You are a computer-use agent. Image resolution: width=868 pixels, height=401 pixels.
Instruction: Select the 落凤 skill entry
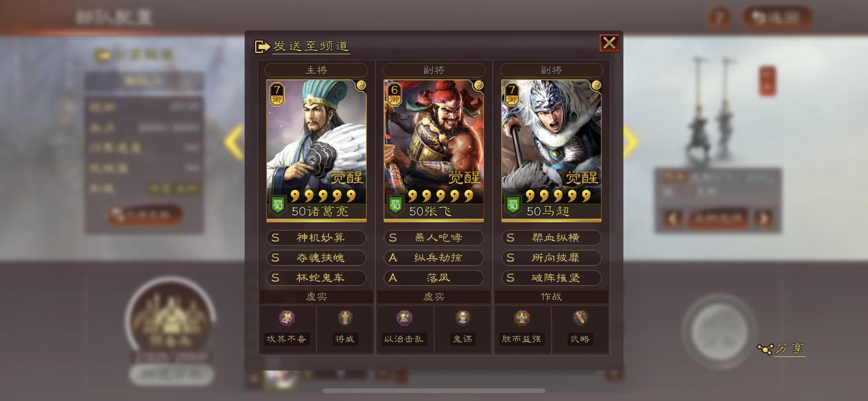click(434, 278)
